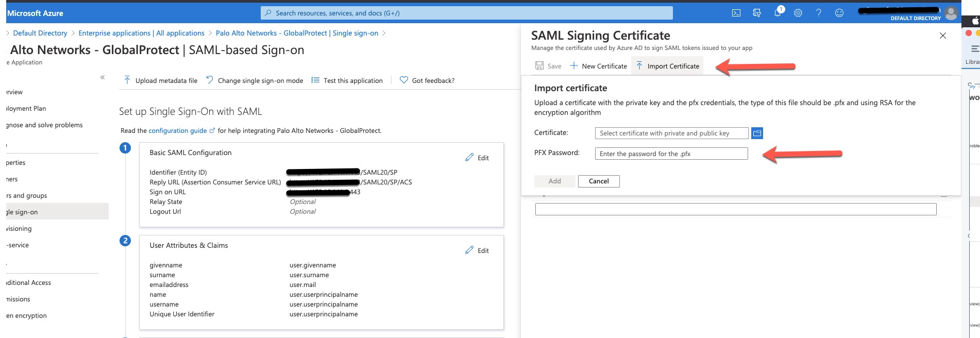Click the search resources box
Viewport: 980px width, 338px height.
pos(467,13)
